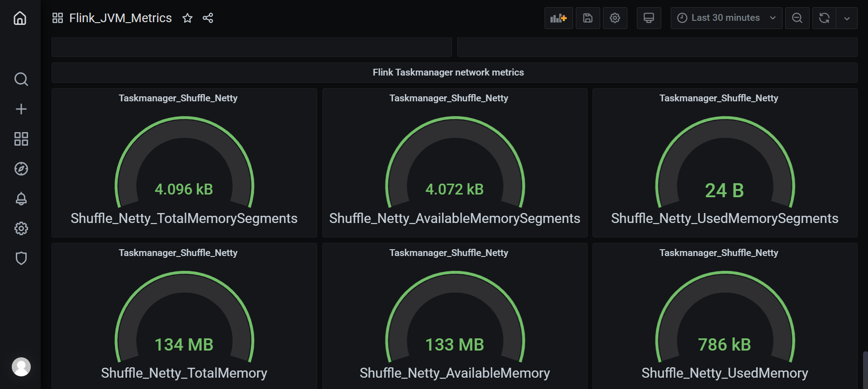The width and height of the screenshot is (868, 389).
Task: Click the Add panel button
Action: [558, 18]
